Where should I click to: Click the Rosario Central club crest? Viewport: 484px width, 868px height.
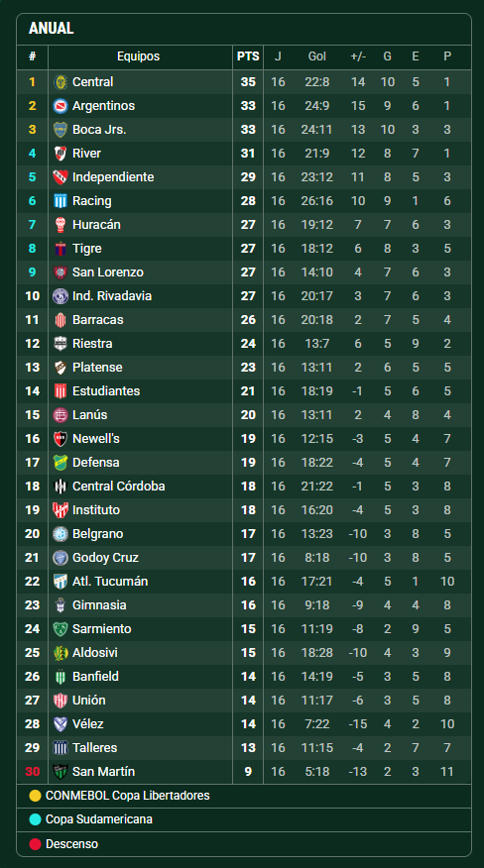(x=60, y=82)
